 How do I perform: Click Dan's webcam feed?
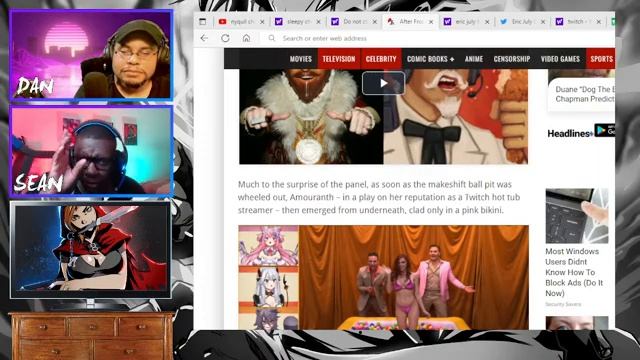click(91, 55)
